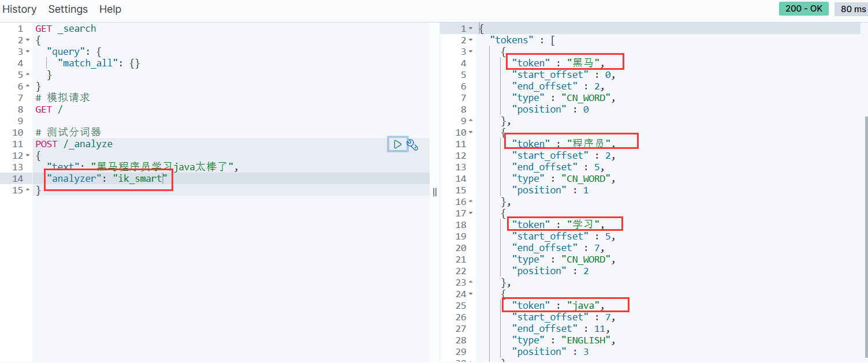
Task: Click the "position" : 3 output line
Action: tap(550, 352)
